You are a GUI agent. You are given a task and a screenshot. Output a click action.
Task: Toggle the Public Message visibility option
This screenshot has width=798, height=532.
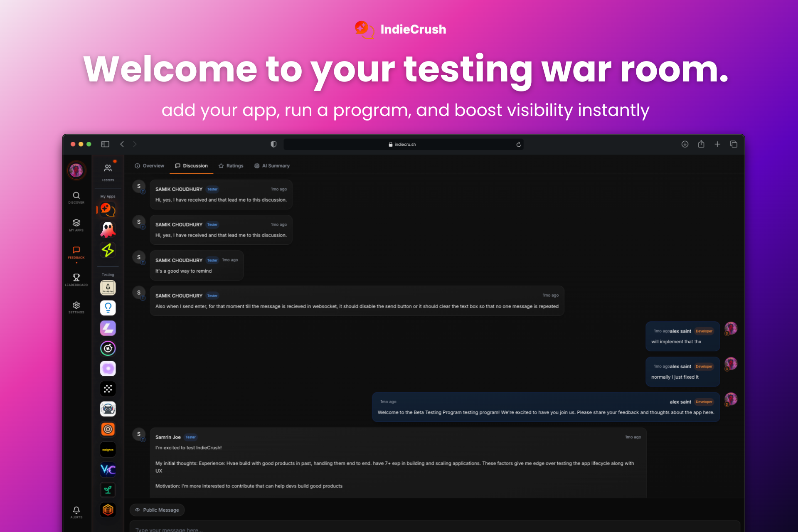157,510
